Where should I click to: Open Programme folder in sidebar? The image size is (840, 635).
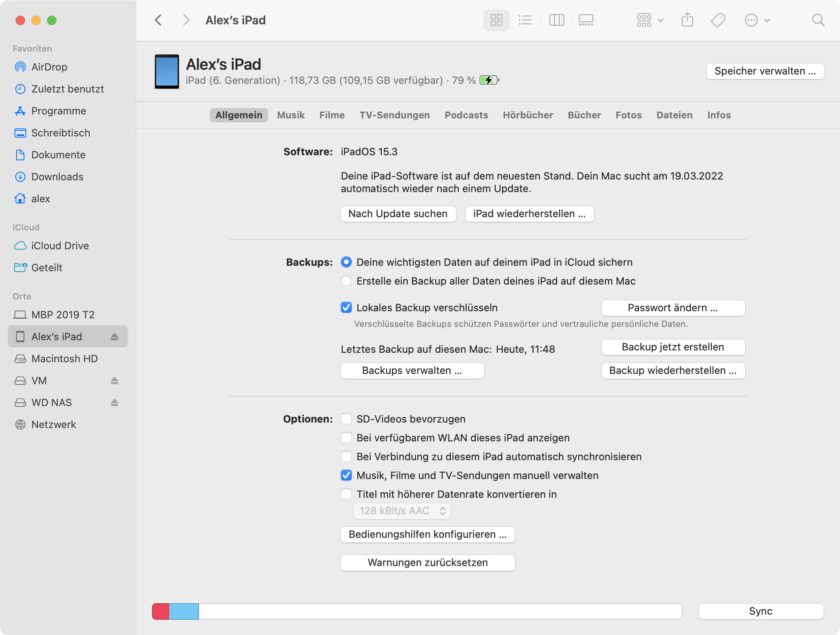pyautogui.click(x=68, y=111)
